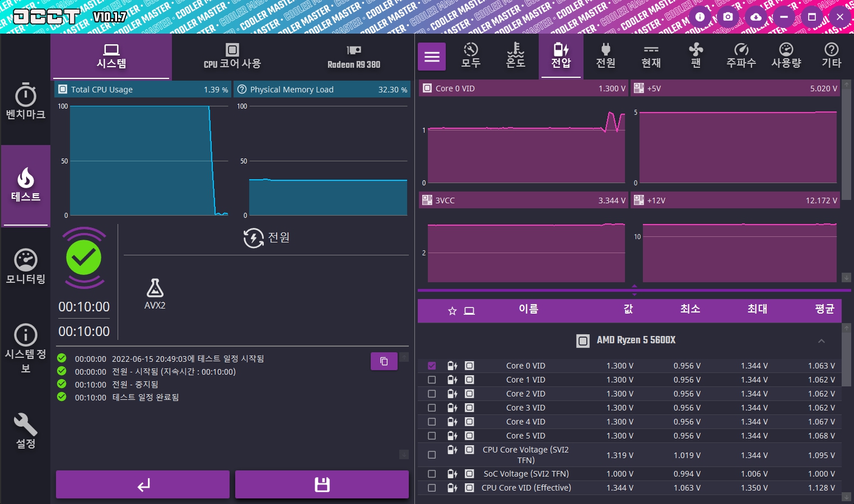The height and width of the screenshot is (504, 854).
Task: Click the Core 0 VID graph header icon
Action: (x=427, y=88)
